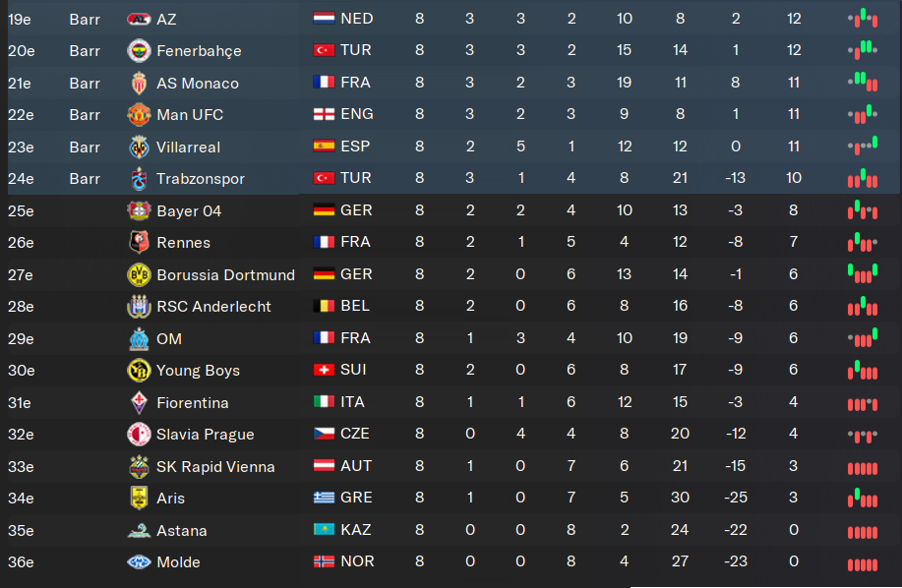Click the AS Monaco crest icon
902x588 pixels.
pos(139,83)
